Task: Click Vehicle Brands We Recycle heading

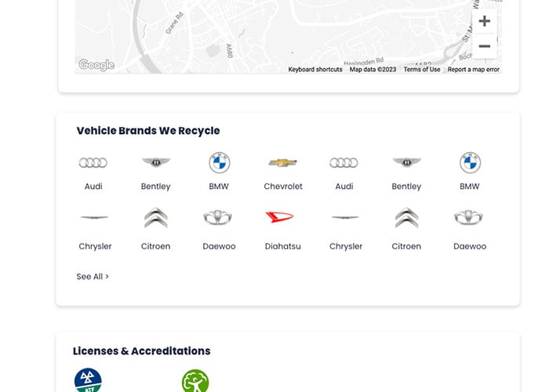Action: click(148, 131)
